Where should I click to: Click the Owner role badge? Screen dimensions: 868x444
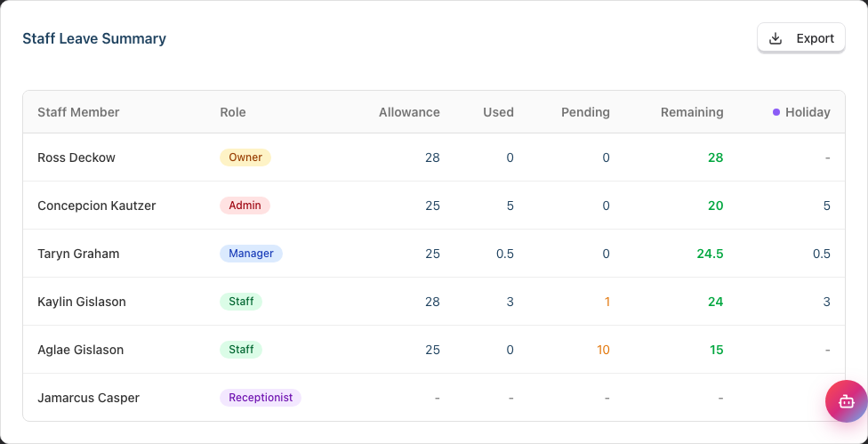coord(245,157)
